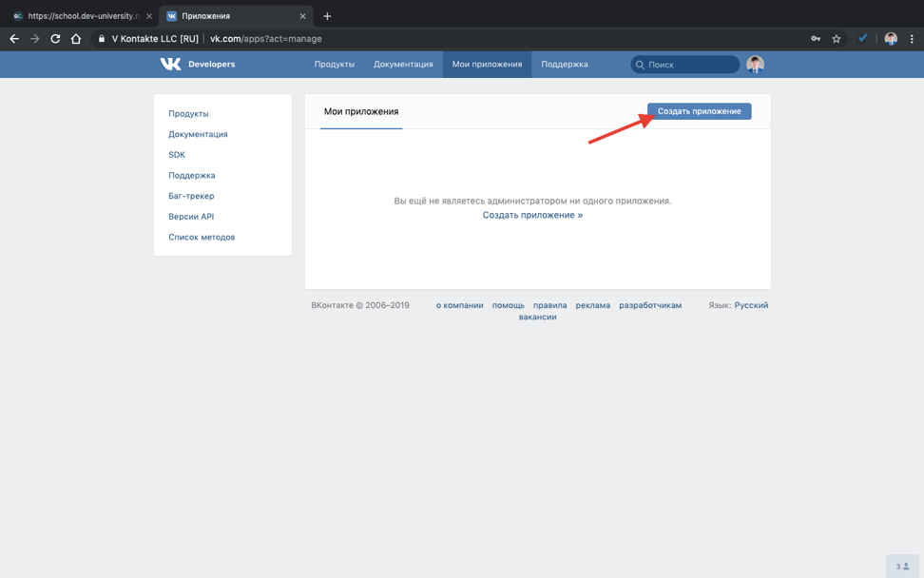Open SDK in the left sidebar

click(177, 155)
